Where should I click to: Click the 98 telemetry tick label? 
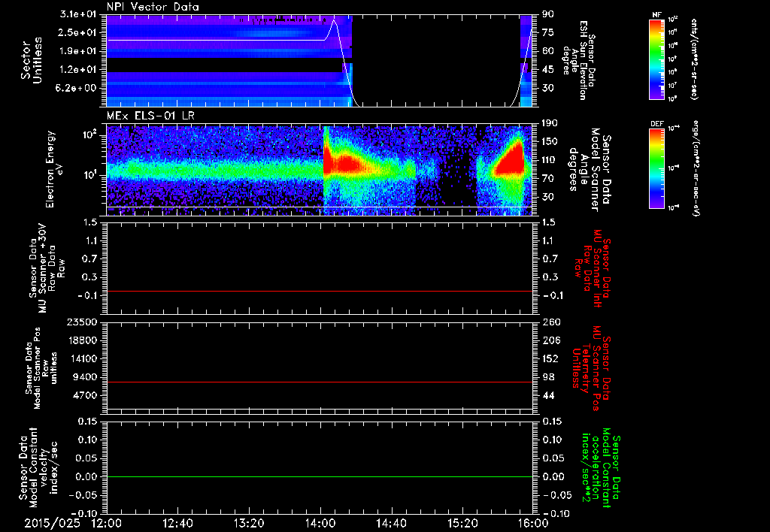click(548, 377)
